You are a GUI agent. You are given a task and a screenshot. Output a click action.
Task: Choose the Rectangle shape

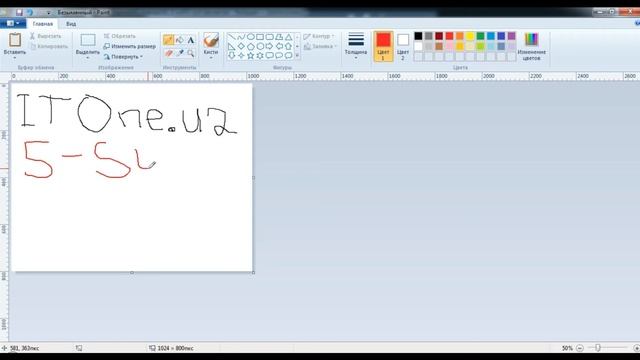point(260,37)
